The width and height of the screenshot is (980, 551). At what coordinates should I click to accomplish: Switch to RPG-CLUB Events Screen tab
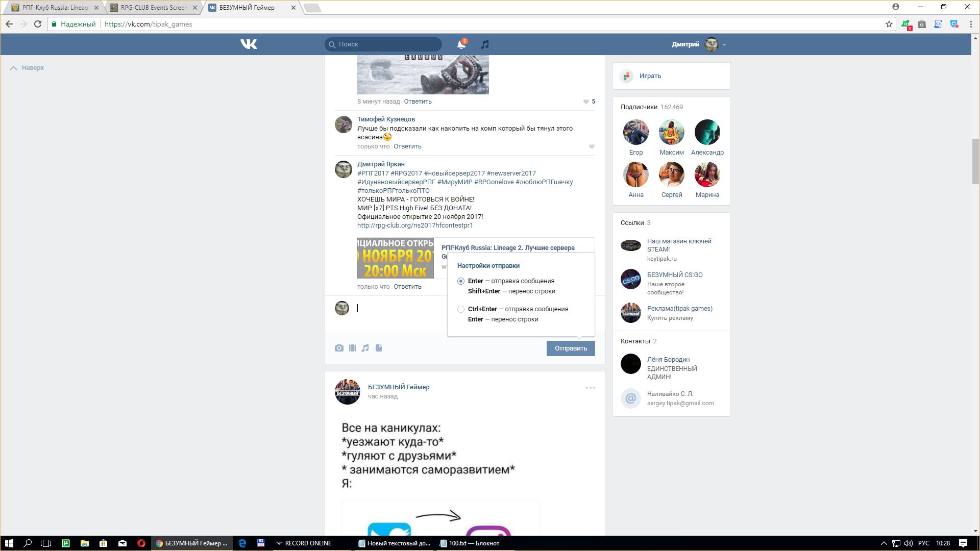click(x=153, y=8)
